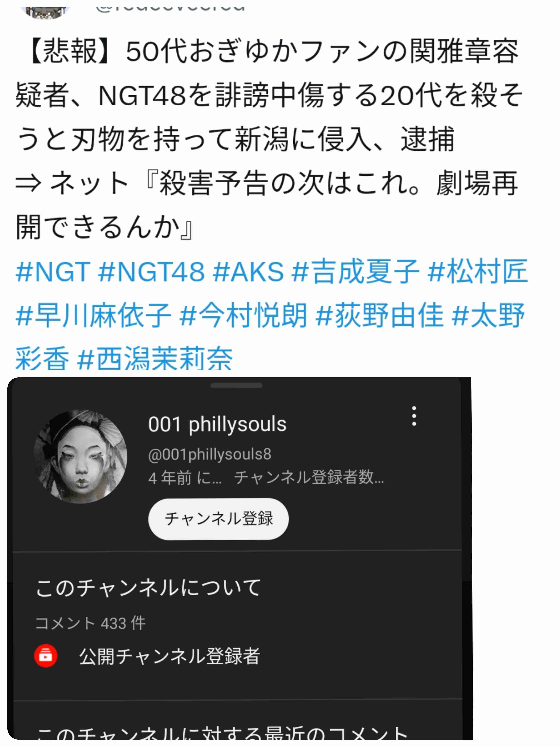This screenshot has width=560, height=747.
Task: Open the #NGT48 hashtag
Action: click(151, 272)
